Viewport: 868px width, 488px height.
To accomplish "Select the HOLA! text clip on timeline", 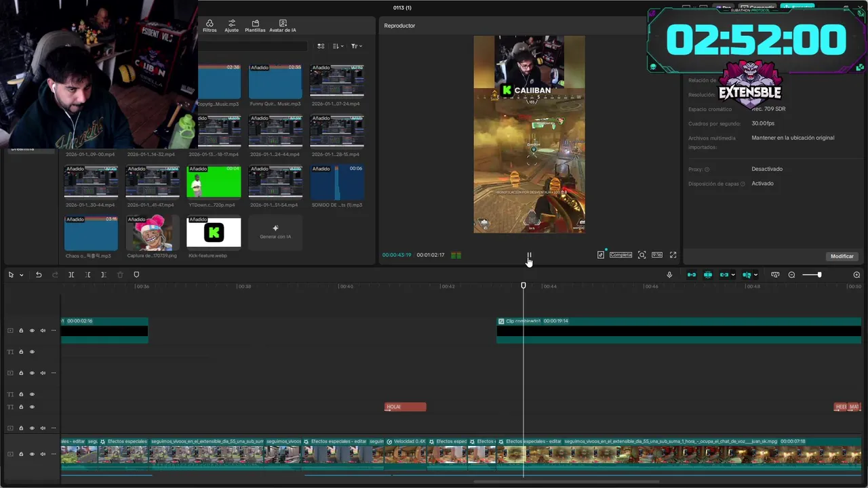I will point(406,407).
